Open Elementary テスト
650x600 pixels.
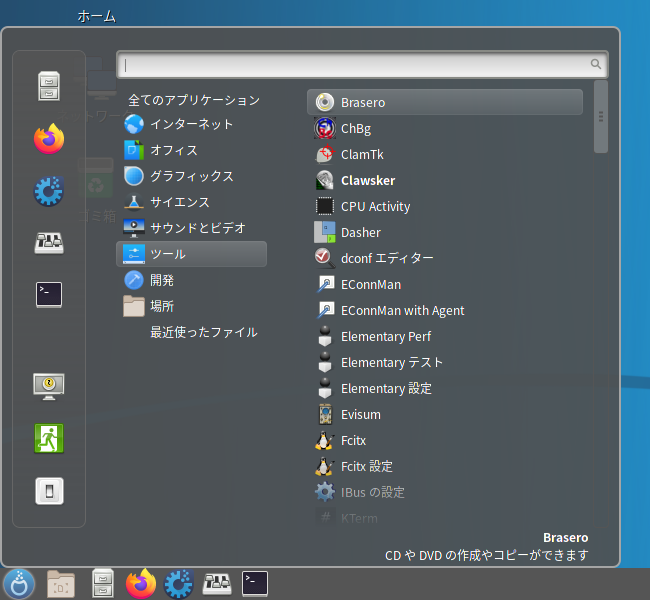click(x=445, y=362)
